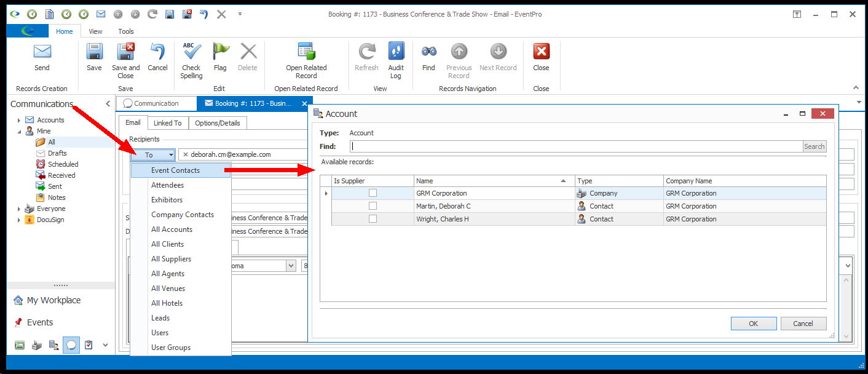Image resolution: width=868 pixels, height=374 pixels.
Task: Switch to the View ribbon tab
Action: 95,31
